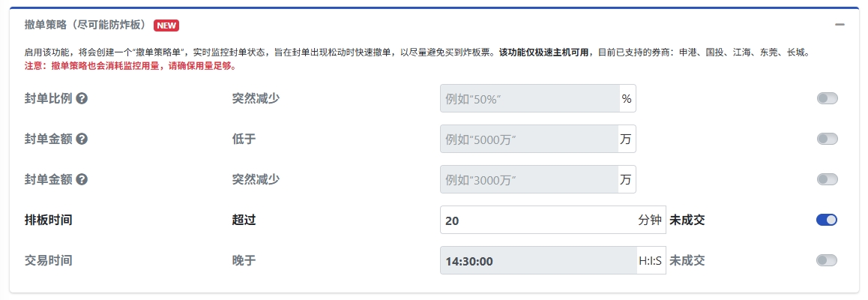Click the 万 unit on 低于 row
The width and height of the screenshot is (868, 300).
[x=627, y=139]
